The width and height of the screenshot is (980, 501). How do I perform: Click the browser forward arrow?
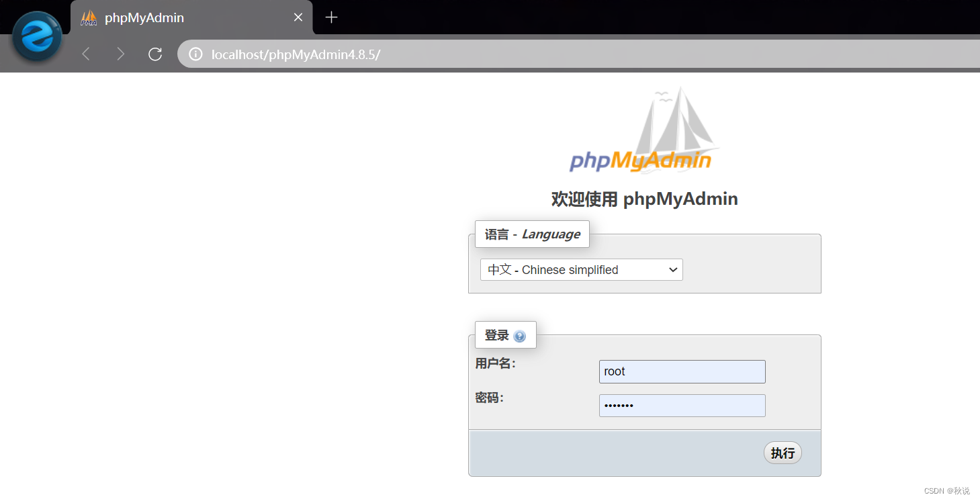click(120, 54)
